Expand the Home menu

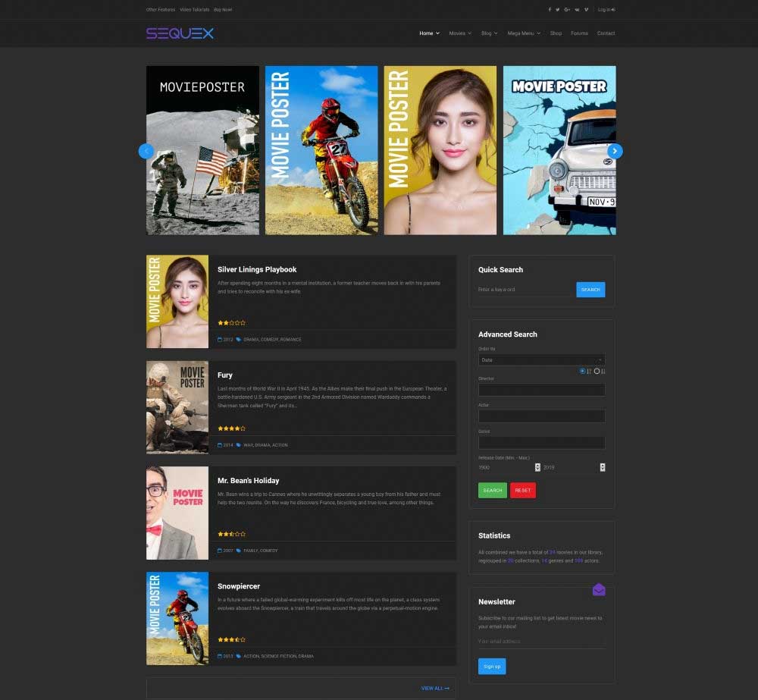(429, 33)
